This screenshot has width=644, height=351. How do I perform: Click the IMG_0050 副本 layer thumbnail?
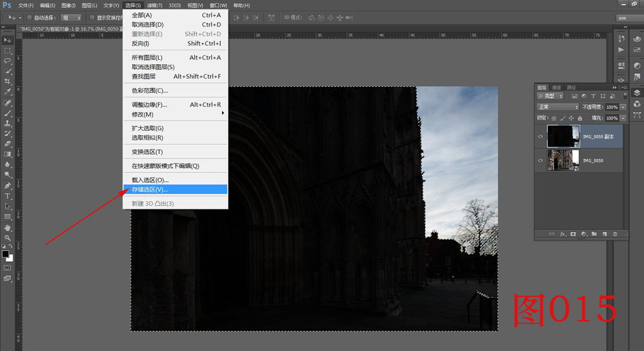click(x=563, y=136)
